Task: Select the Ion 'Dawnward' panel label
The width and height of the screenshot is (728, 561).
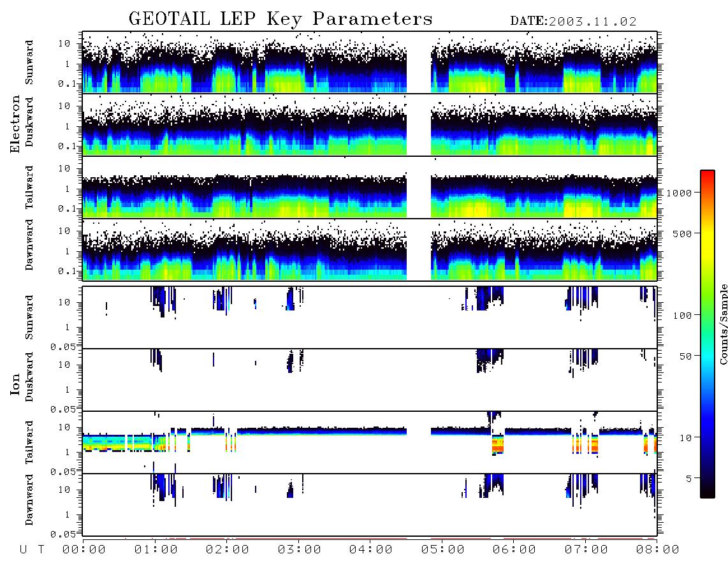Action: click(29, 500)
